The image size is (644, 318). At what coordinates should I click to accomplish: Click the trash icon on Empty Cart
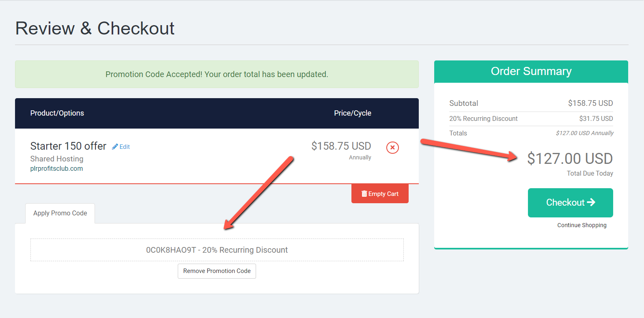364,194
